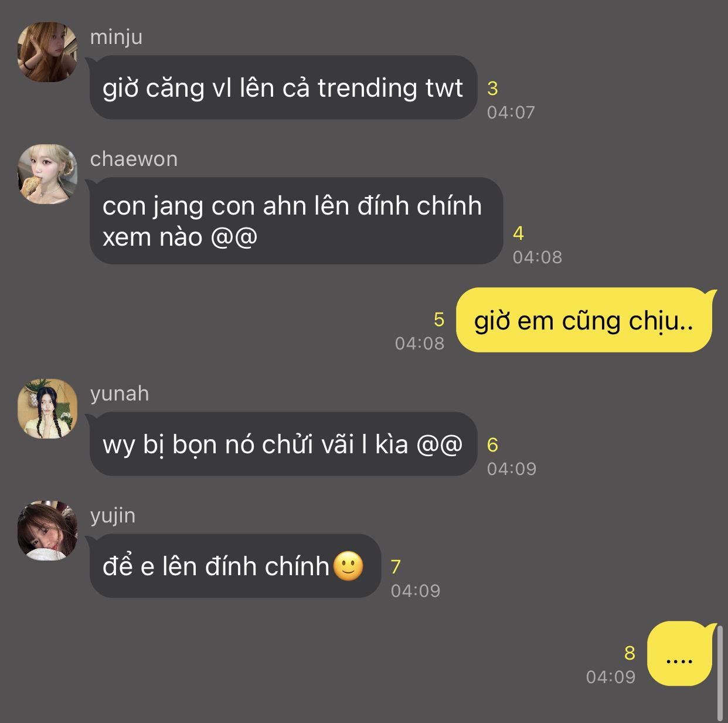Open chaewon's profile avatar
This screenshot has height=723, width=728.
(47, 174)
